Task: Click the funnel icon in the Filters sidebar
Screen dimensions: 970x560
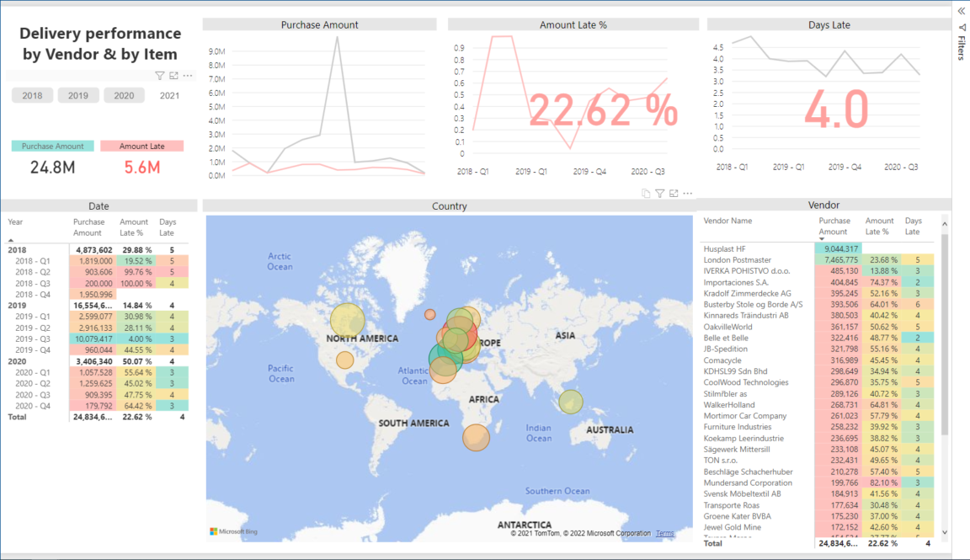Action: (x=961, y=28)
